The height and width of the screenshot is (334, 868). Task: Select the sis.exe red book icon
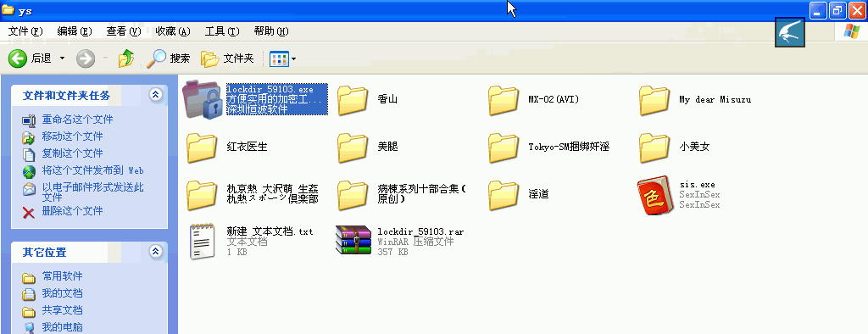coord(654,195)
